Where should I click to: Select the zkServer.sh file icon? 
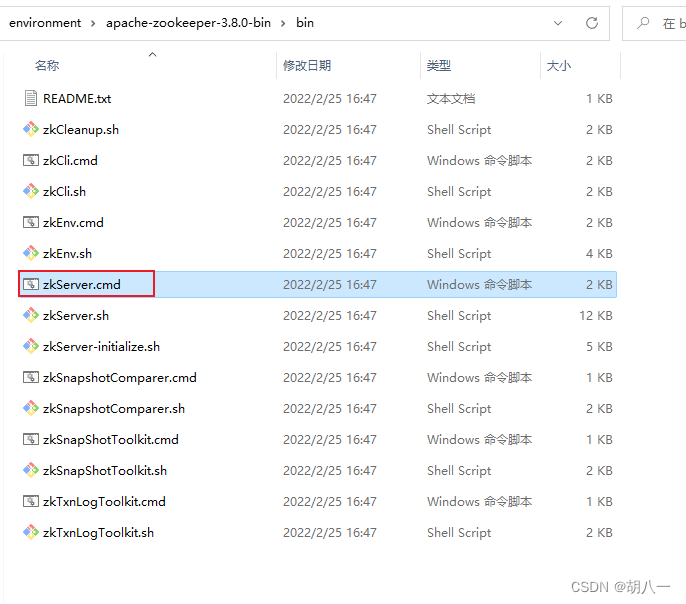(31, 316)
